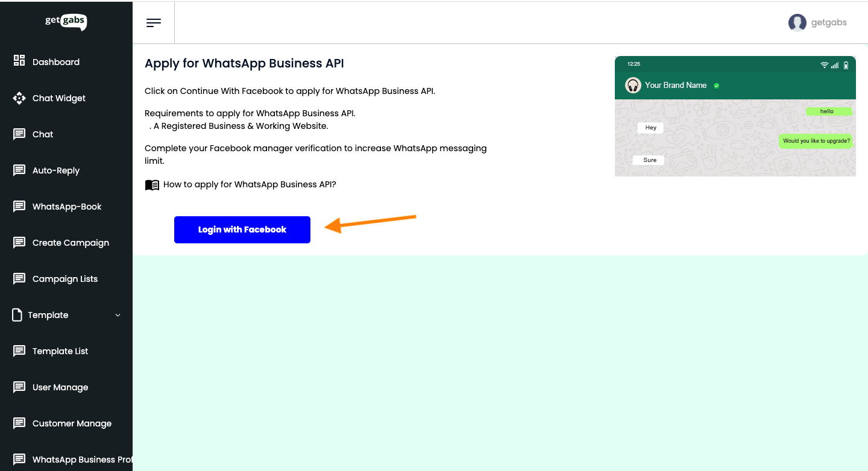Viewport: 868px width, 471px height.
Task: Open the Dashboard menu item
Action: 56,62
